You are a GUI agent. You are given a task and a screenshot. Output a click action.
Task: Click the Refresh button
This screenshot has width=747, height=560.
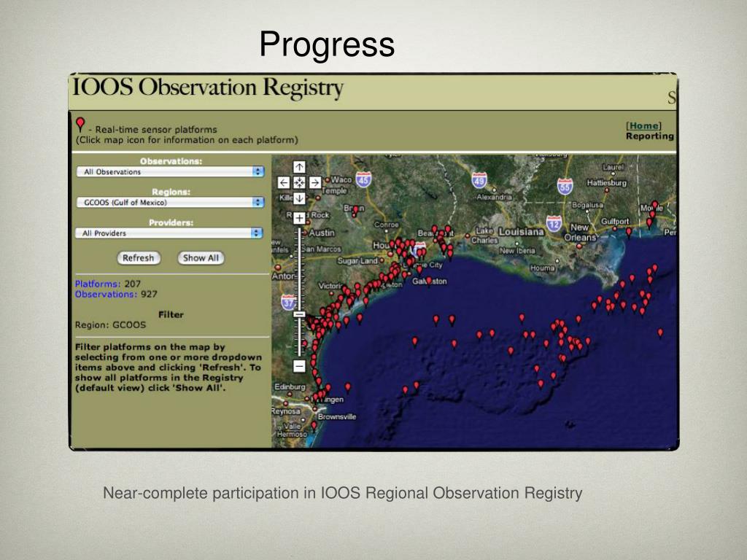[x=139, y=258]
